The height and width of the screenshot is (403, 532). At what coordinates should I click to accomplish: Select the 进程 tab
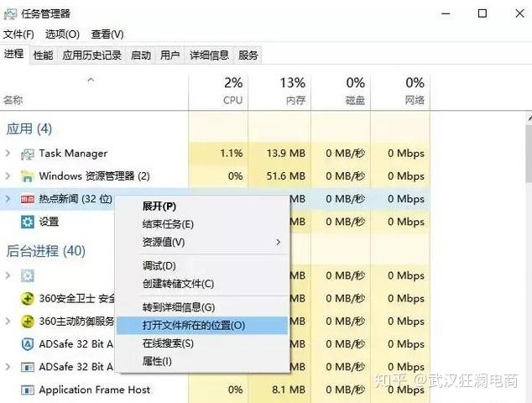14,54
